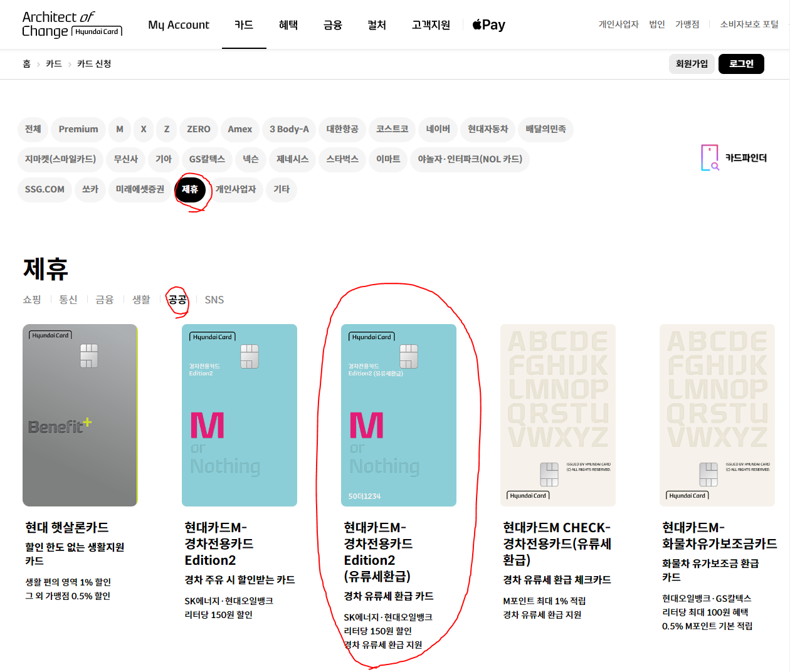Screen dimensions: 790x672
Task: Go to 가맹점 site link
Action: tap(687, 24)
